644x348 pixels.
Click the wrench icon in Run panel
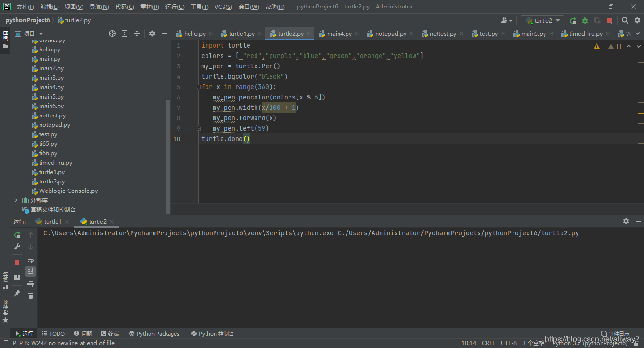[17, 247]
